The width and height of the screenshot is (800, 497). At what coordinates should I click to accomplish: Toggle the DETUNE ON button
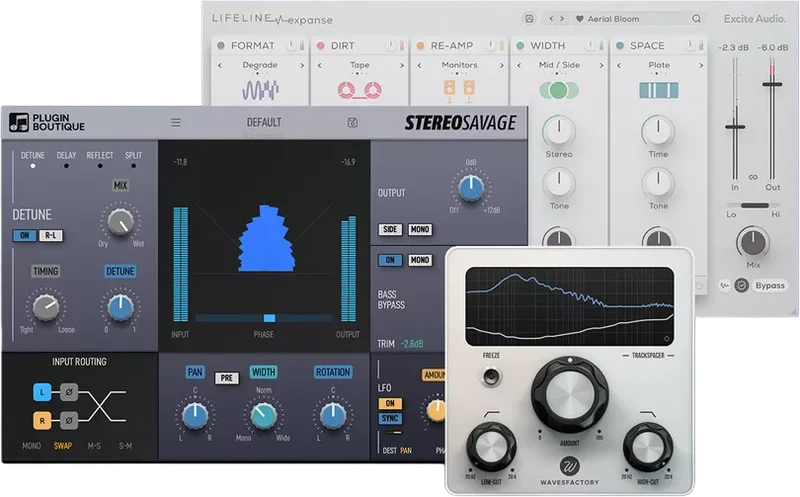(24, 236)
